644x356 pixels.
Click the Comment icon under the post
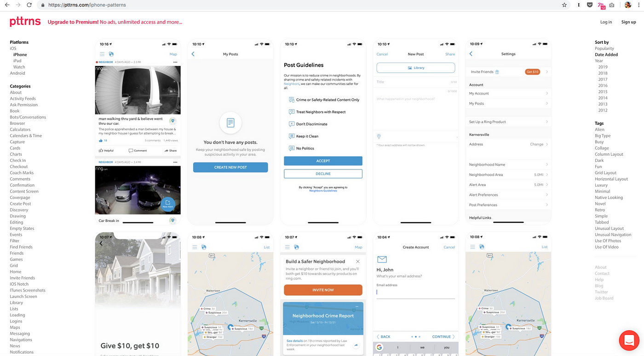(131, 151)
